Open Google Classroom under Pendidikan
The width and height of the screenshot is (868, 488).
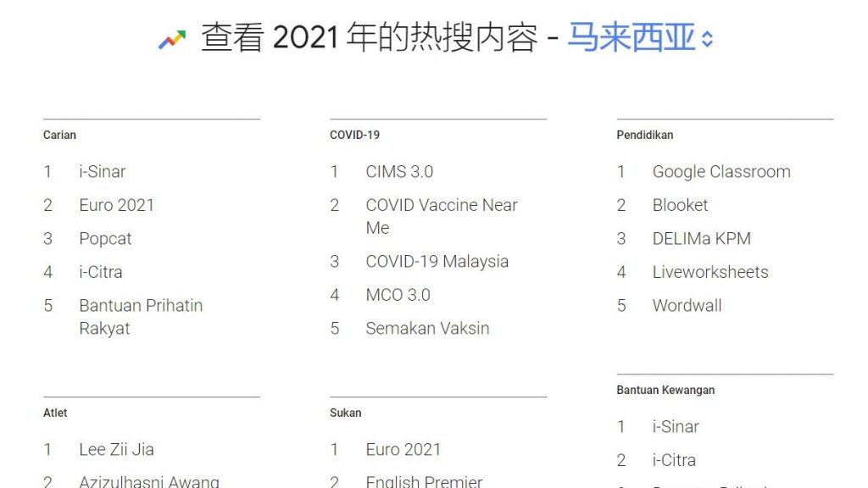(721, 171)
